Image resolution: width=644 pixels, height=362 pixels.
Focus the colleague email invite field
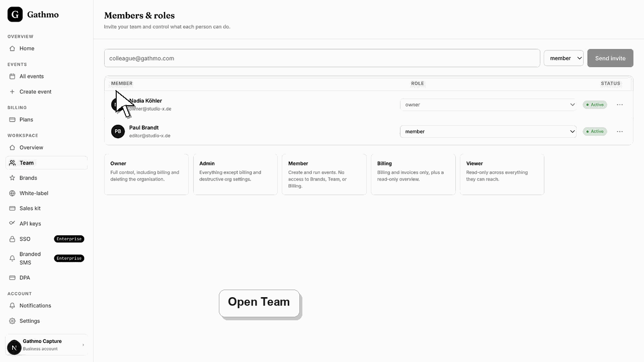(x=322, y=58)
